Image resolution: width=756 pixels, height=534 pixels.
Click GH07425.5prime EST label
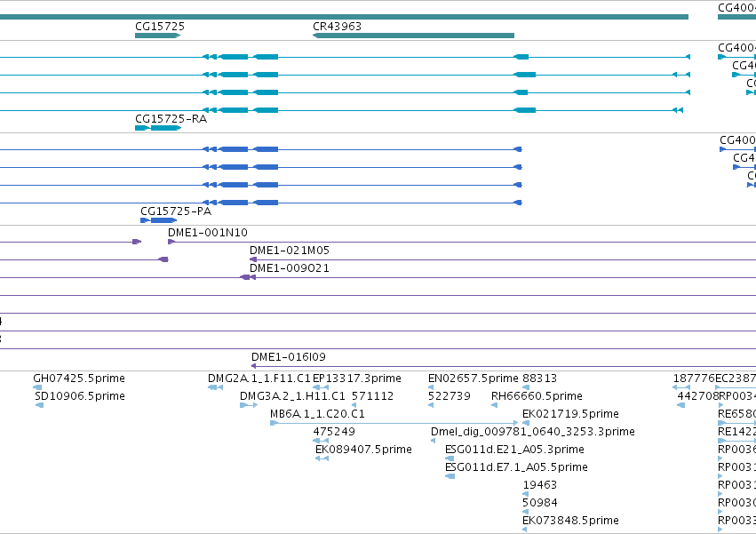pos(79,379)
